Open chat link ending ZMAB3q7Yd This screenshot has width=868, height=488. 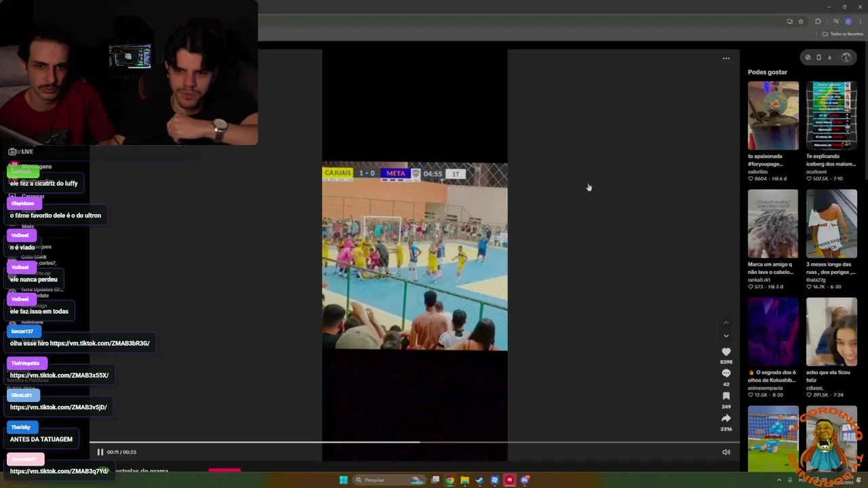click(59, 471)
